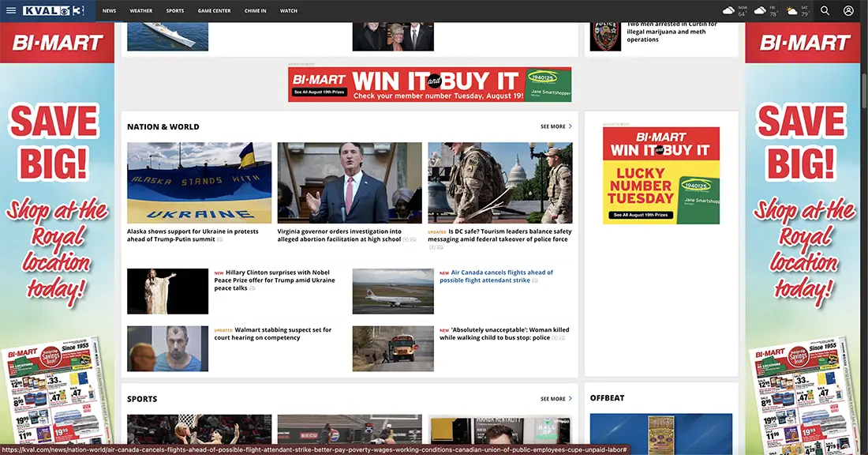
Task: Open the News menu
Action: 109,10
